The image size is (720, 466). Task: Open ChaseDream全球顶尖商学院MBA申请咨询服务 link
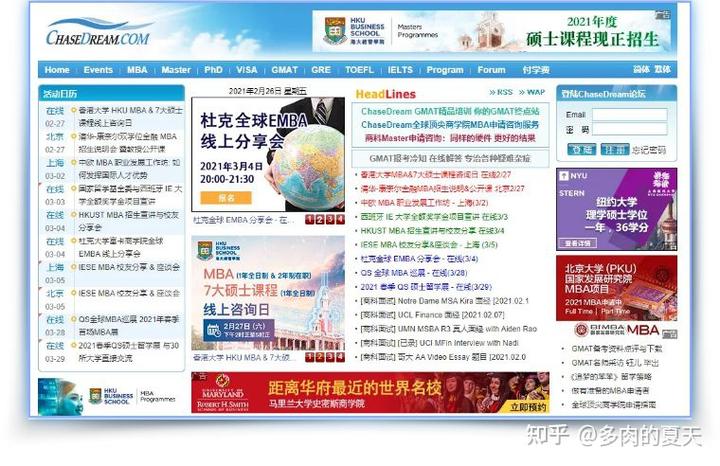pos(450,124)
